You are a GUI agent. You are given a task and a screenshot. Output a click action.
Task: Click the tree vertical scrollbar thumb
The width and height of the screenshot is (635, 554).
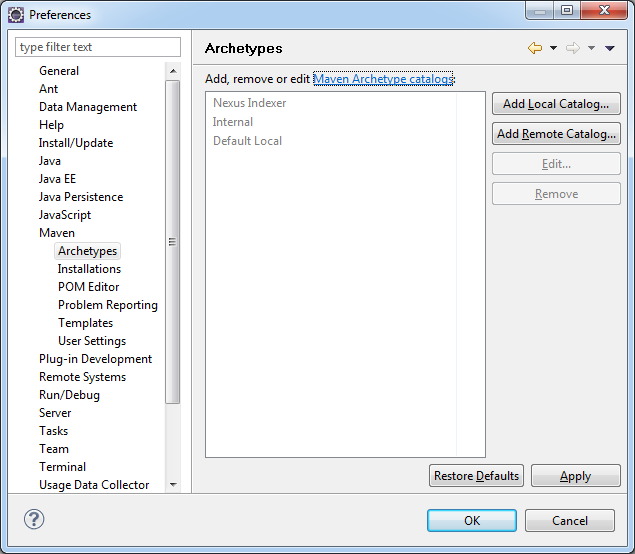(173, 242)
